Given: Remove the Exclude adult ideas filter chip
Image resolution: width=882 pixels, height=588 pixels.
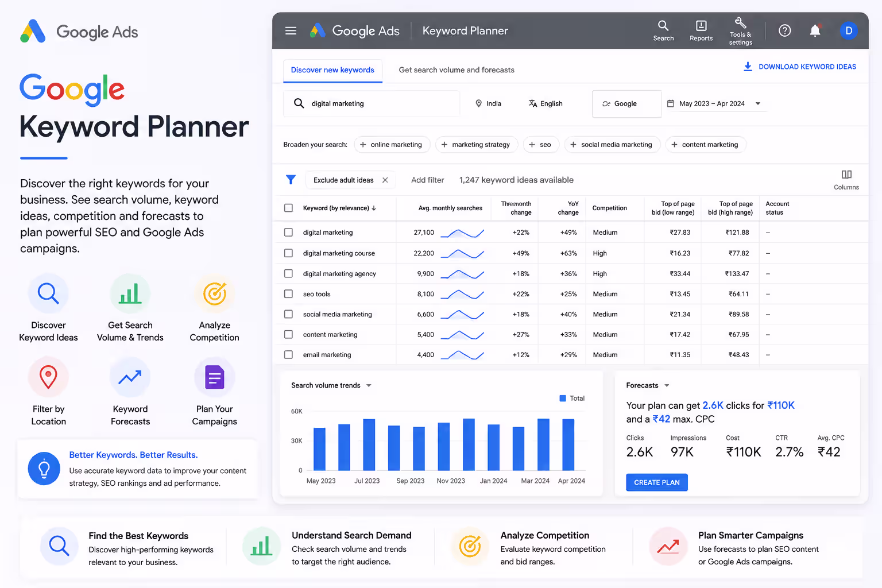Looking at the screenshot, I should [385, 180].
